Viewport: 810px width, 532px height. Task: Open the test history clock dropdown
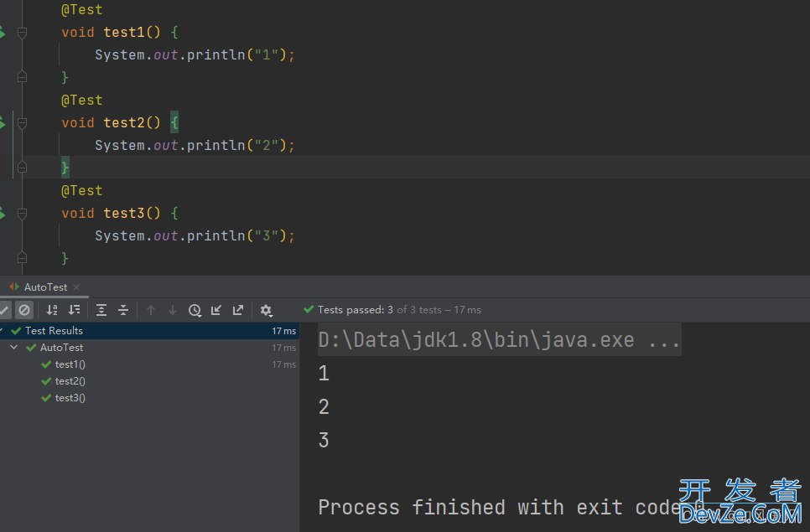pyautogui.click(x=195, y=310)
